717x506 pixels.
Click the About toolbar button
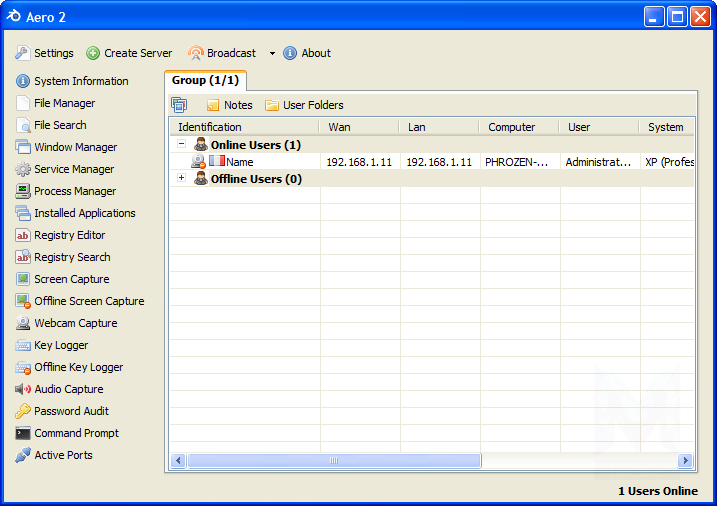307,53
